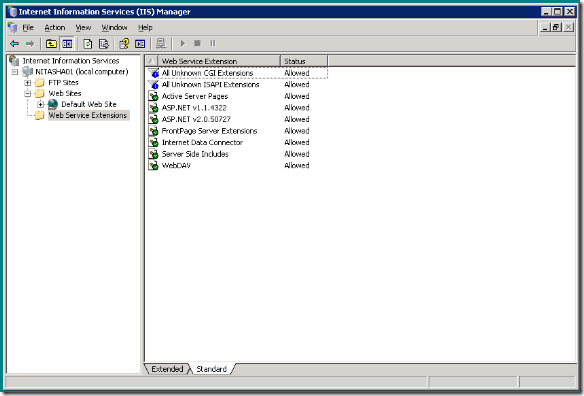Sort by the Status column header
This screenshot has height=396, width=584.
coord(304,61)
